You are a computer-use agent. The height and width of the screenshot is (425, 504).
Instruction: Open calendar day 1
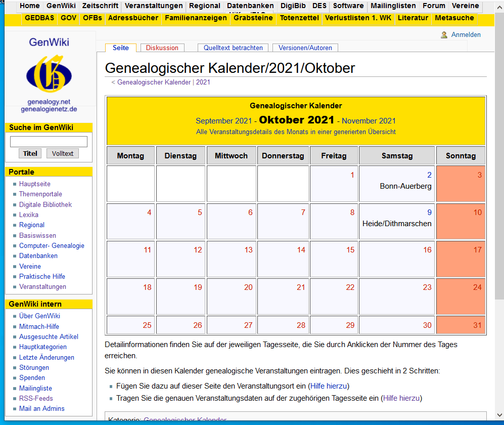[x=352, y=175]
